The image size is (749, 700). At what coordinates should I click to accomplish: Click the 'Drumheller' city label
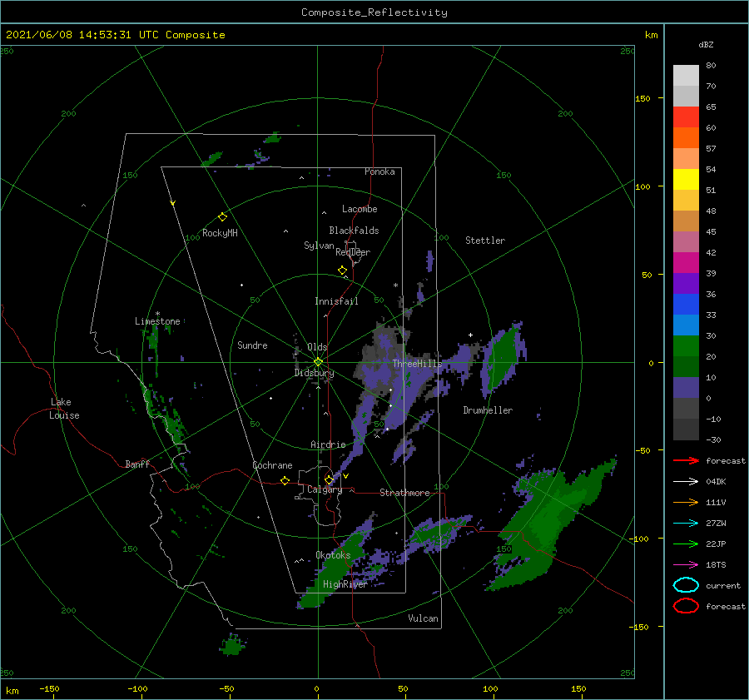[x=488, y=410]
